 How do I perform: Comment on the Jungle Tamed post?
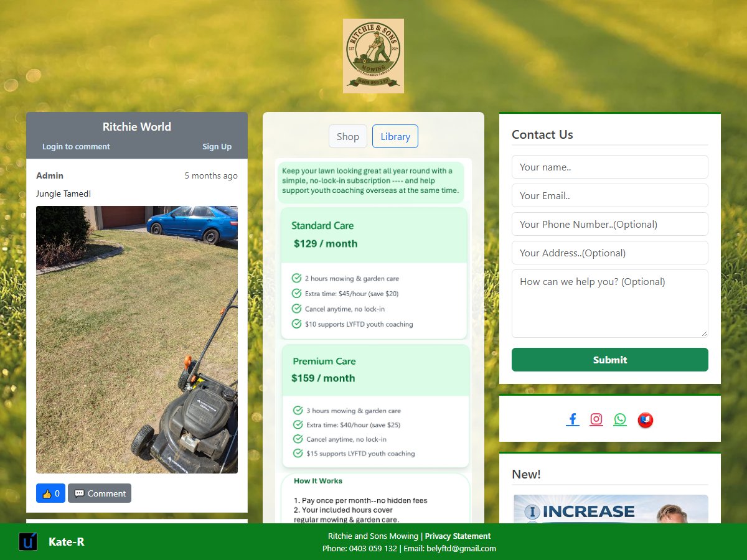click(x=100, y=493)
